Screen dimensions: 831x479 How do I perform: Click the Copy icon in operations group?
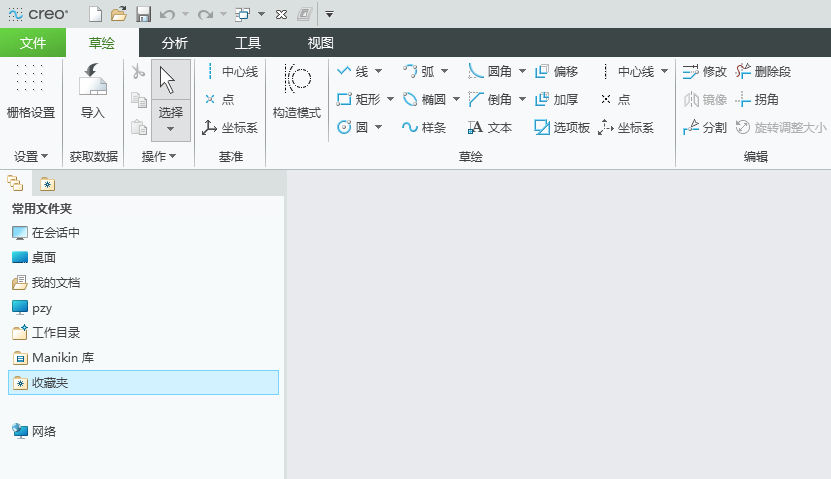[x=138, y=99]
